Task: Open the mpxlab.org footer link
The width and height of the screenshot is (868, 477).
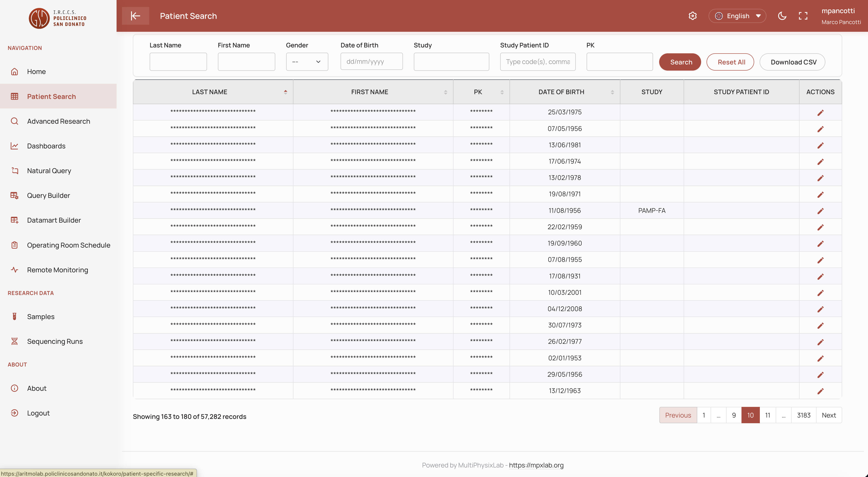Action: click(x=536, y=465)
